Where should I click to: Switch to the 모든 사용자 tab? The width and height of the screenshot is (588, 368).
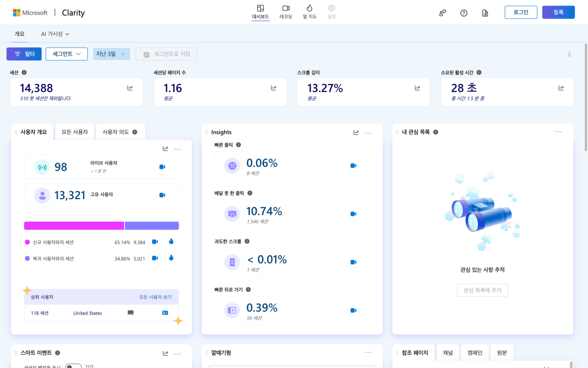(74, 132)
